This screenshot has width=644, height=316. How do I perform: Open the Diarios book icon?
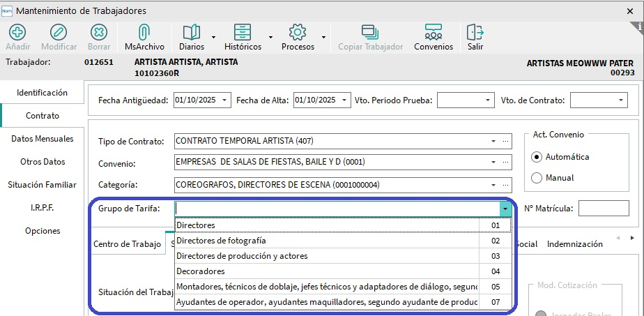[191, 32]
